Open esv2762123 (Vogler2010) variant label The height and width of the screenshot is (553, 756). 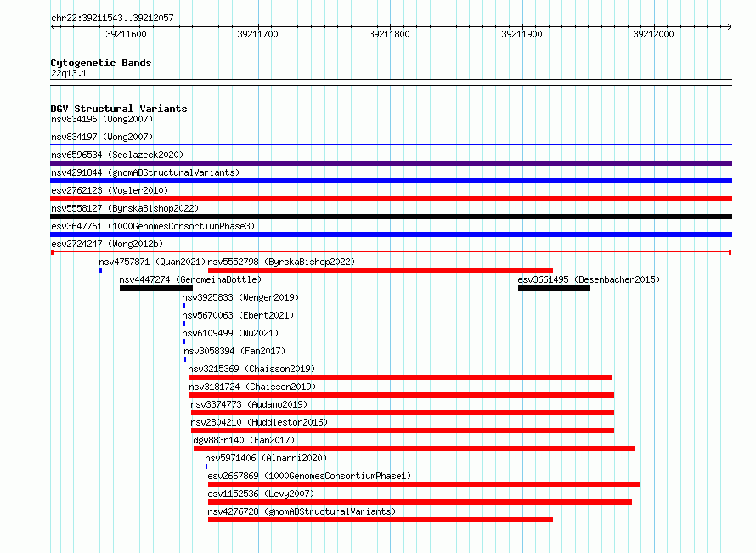pos(110,190)
